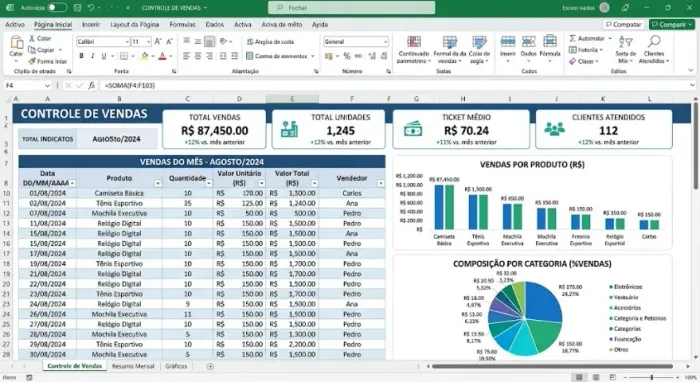Click the conditional formatting icon
Screen dimensions: 700x382
point(414,42)
